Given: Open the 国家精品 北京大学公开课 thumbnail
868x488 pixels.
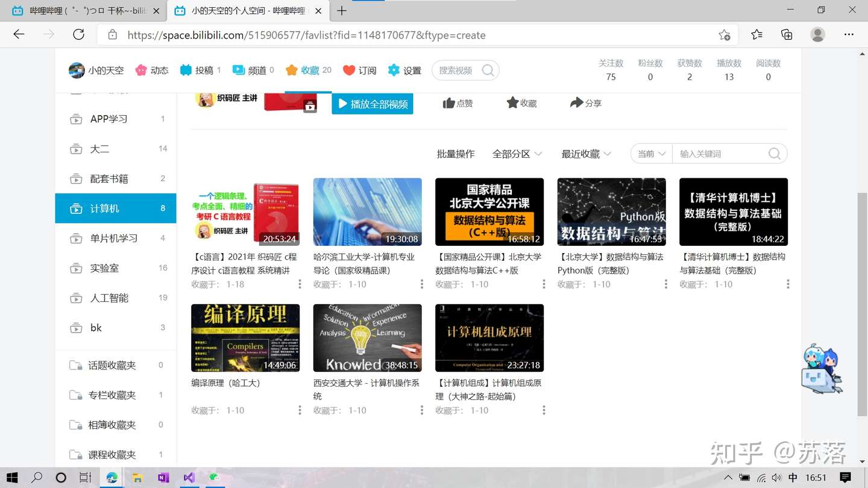Looking at the screenshot, I should (489, 212).
